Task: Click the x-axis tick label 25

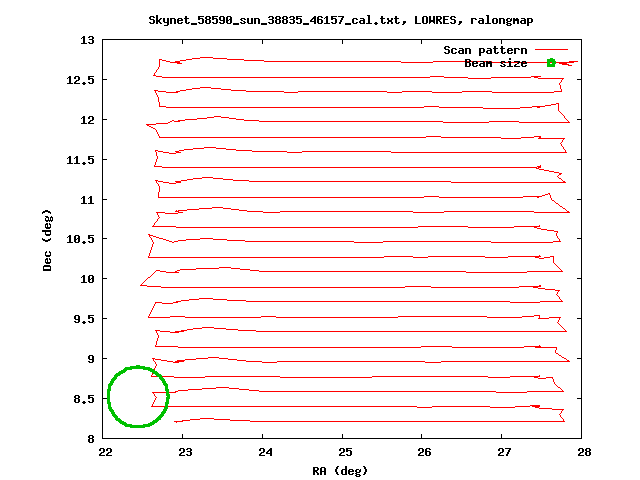Action: pos(345,452)
